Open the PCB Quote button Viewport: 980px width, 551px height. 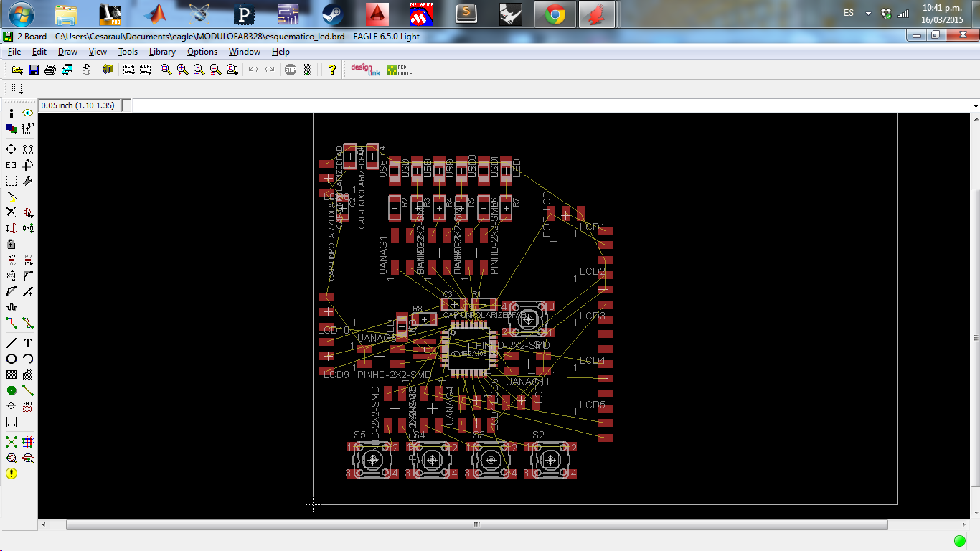point(399,70)
